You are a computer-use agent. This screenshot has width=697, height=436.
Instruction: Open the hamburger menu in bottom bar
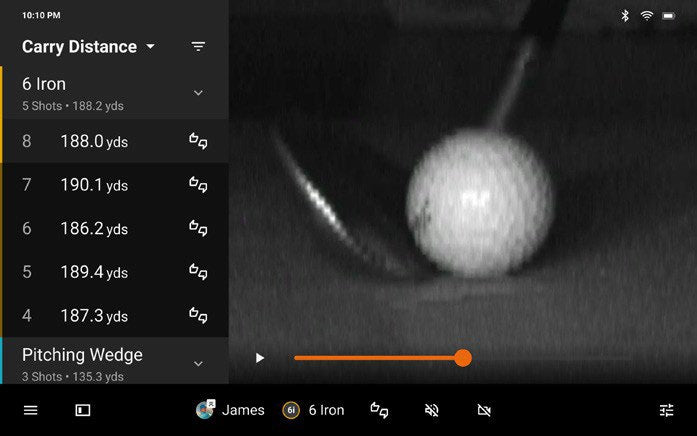[x=30, y=410]
